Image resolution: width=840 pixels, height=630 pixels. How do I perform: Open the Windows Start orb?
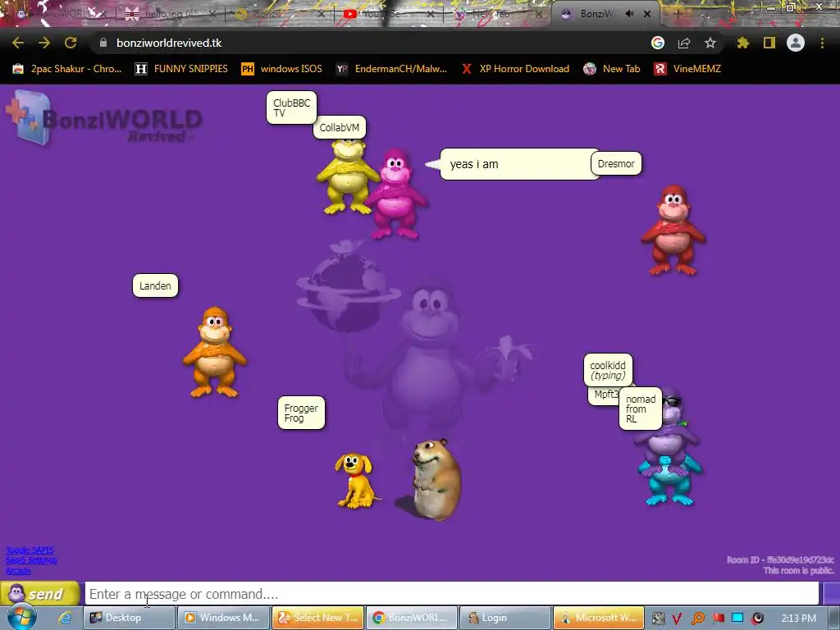21,617
